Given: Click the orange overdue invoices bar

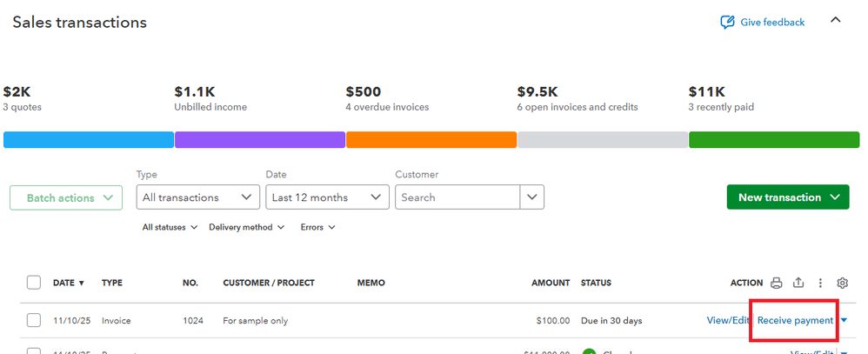Looking at the screenshot, I should (x=431, y=140).
